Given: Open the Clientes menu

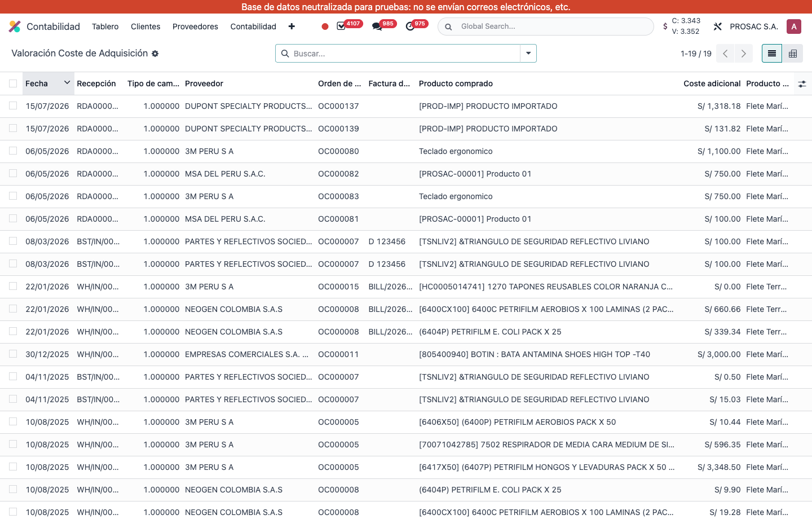Looking at the screenshot, I should [145, 27].
